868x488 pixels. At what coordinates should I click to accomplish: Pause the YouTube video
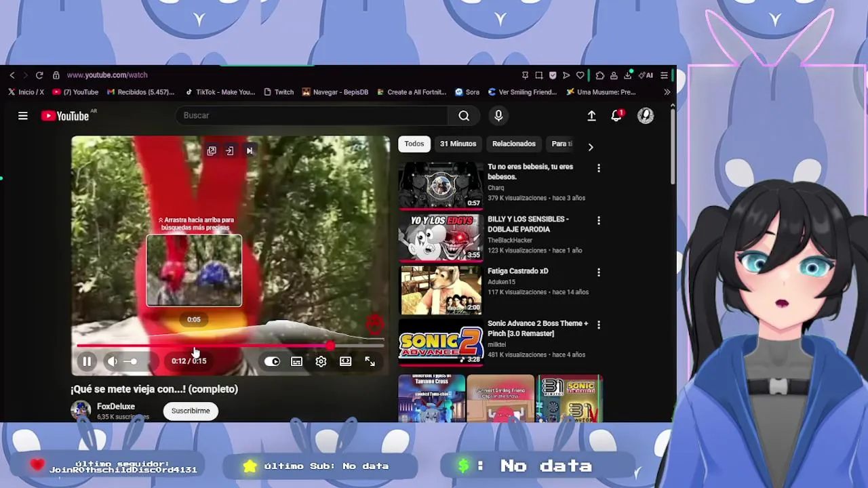click(87, 362)
